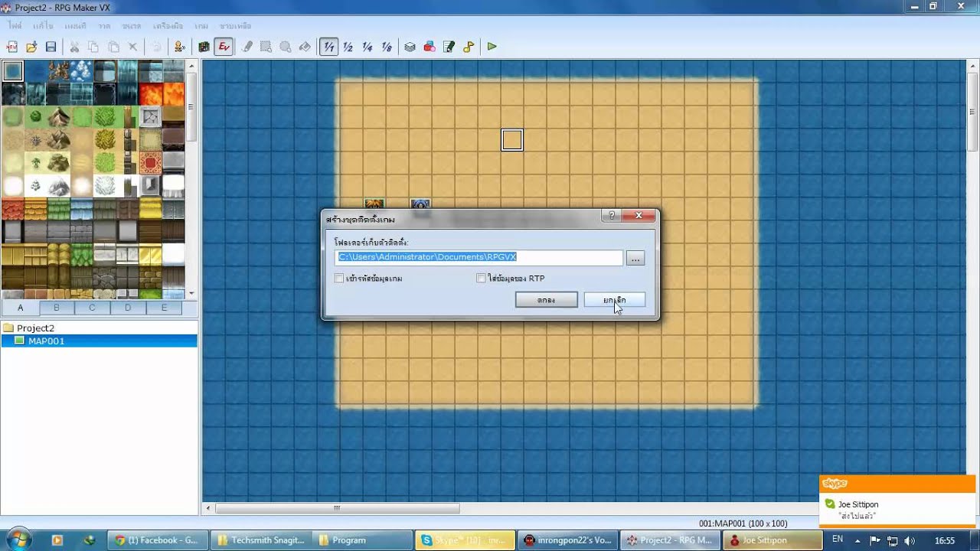Set map zoom to 1/2
Image resolution: width=980 pixels, height=551 pixels.
pos(348,47)
